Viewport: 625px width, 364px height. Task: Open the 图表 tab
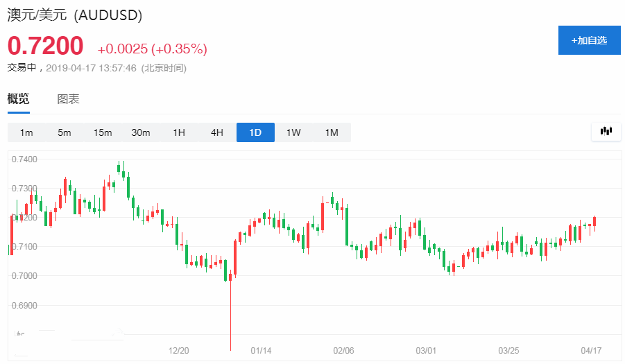[68, 99]
